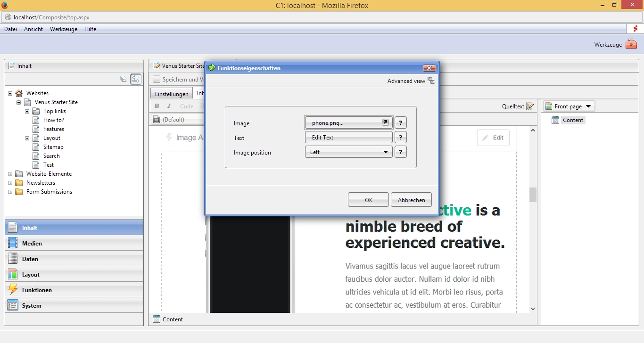The height and width of the screenshot is (343, 644).
Task: Expand the Top links folder
Action: (27, 111)
